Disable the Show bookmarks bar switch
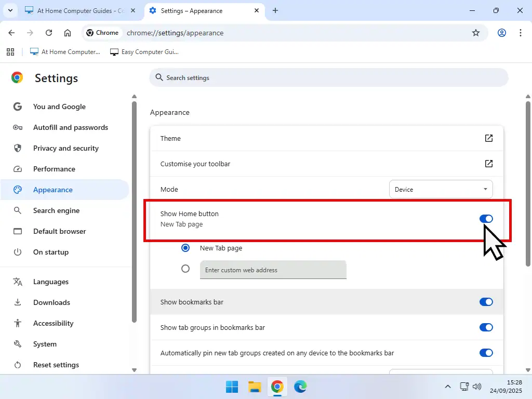This screenshot has width=532, height=399. point(486,302)
